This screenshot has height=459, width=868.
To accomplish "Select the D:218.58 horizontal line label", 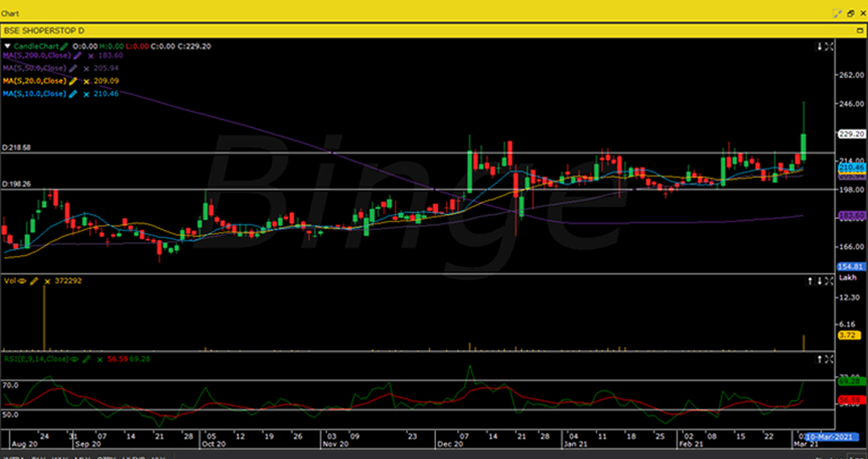I will (x=16, y=148).
